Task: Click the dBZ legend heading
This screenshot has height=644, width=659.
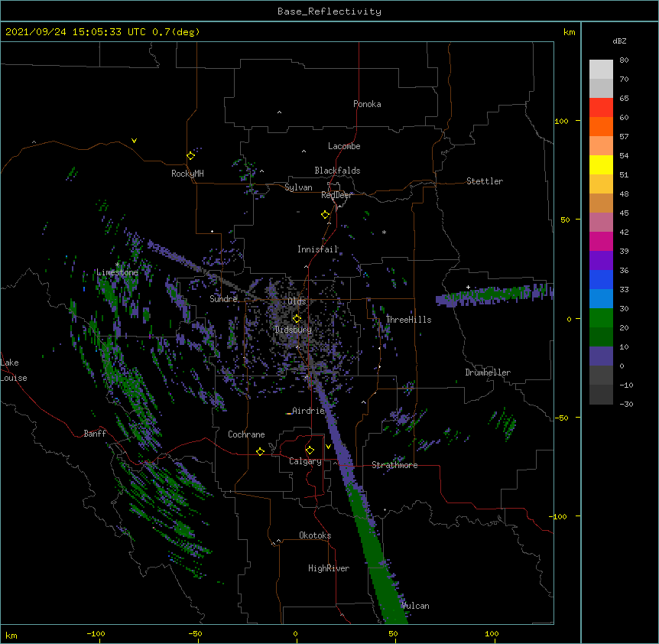Action: [x=619, y=41]
